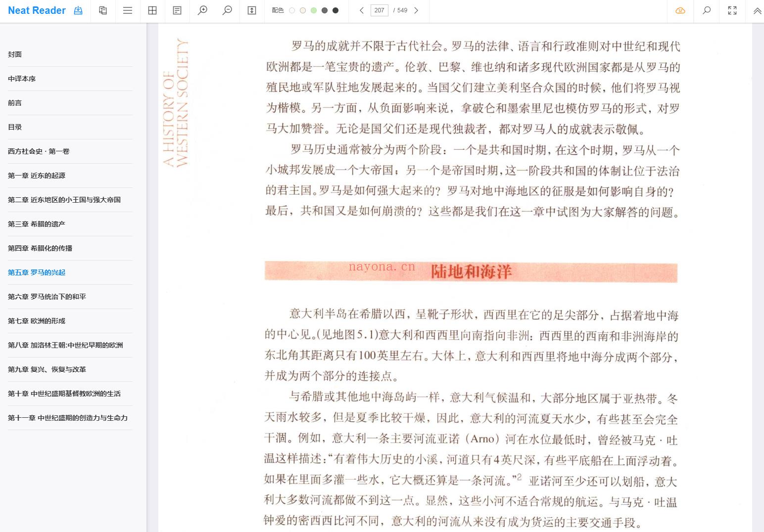Jump to 第三章 希腊的遗产

pos(70,224)
